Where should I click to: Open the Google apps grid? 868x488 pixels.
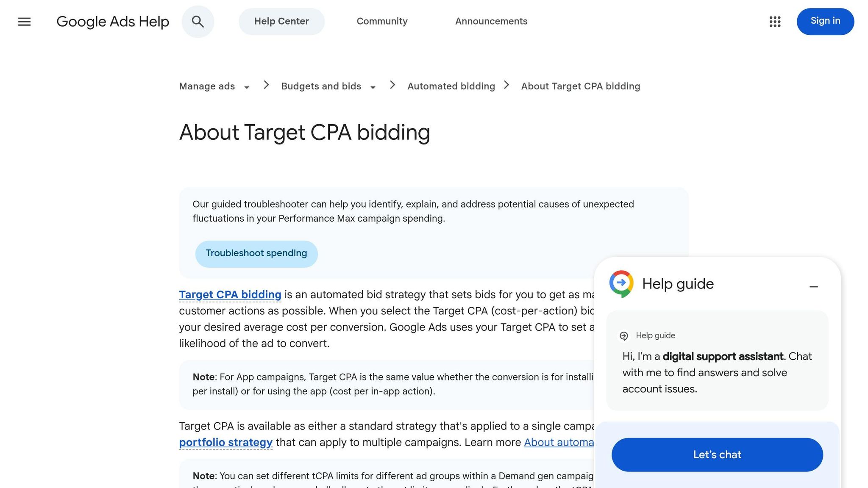[775, 22]
